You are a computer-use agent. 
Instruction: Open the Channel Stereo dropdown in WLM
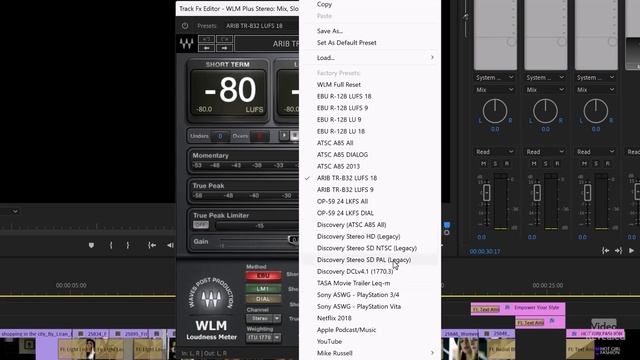[263, 318]
